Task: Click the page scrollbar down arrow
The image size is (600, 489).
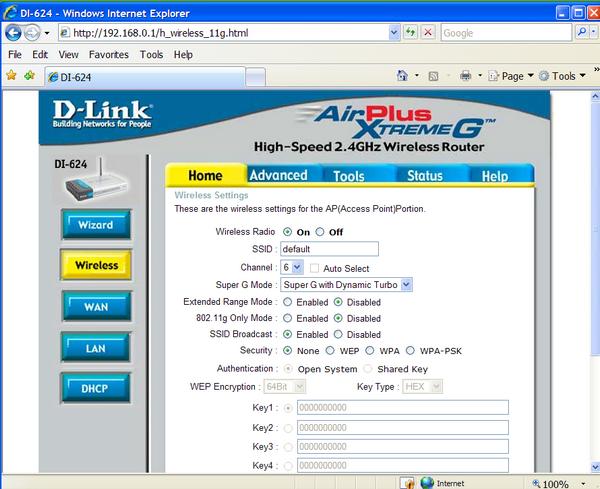Action: pyautogui.click(x=595, y=467)
